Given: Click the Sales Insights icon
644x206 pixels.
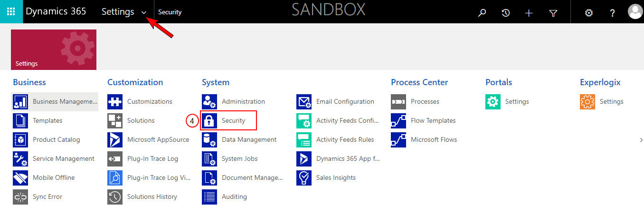Looking at the screenshot, I should [x=304, y=178].
